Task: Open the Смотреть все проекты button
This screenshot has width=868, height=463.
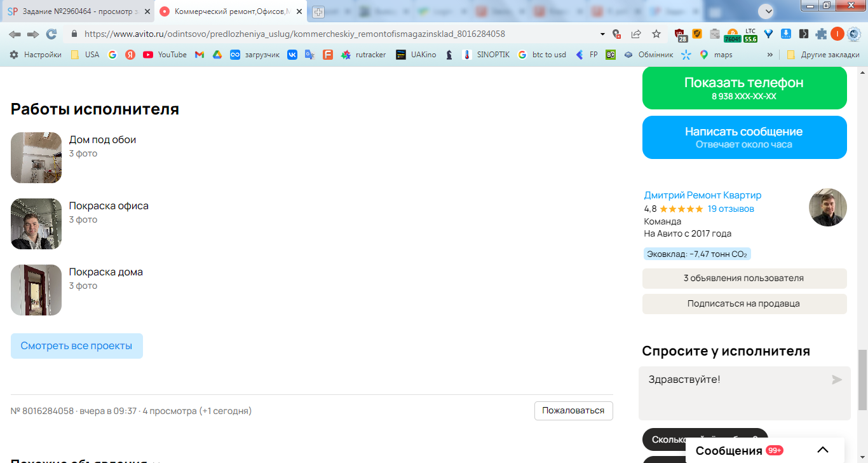Action: pyautogui.click(x=76, y=346)
